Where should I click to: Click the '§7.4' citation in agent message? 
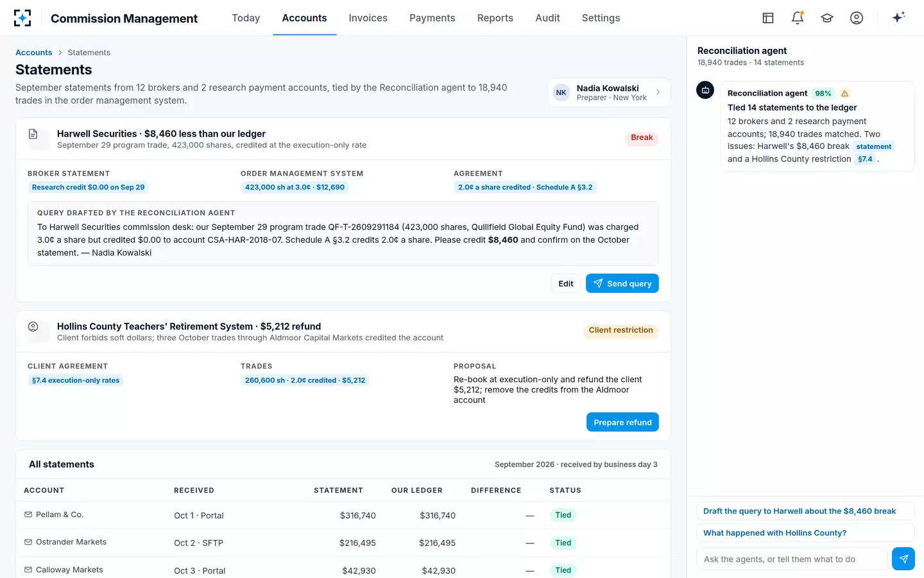tap(866, 159)
